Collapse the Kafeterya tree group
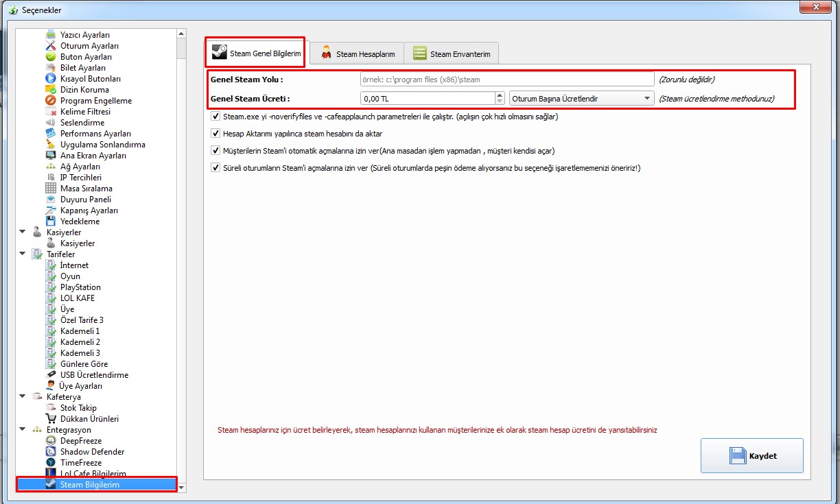840x504 pixels. coord(23,397)
